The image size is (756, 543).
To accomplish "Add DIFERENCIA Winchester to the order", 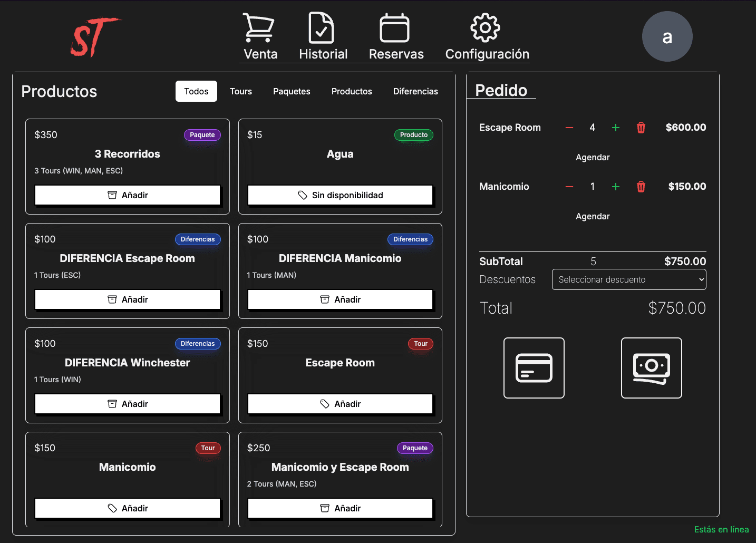I will (127, 403).
